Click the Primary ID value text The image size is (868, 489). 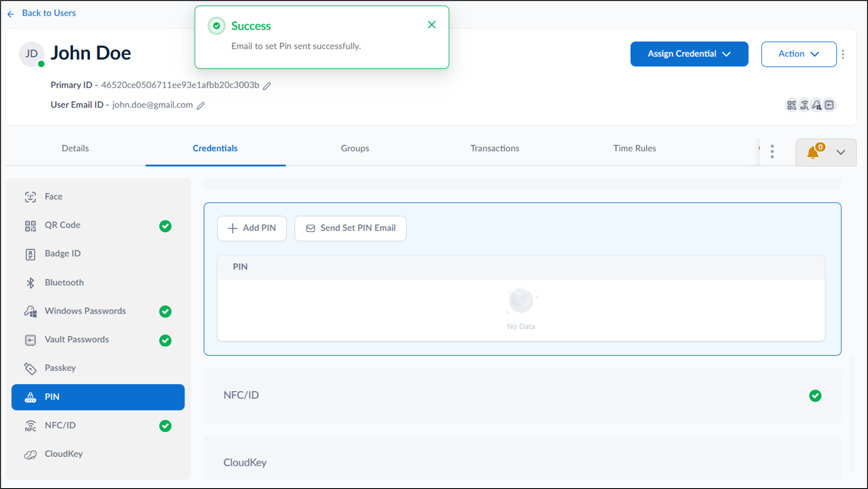click(180, 85)
